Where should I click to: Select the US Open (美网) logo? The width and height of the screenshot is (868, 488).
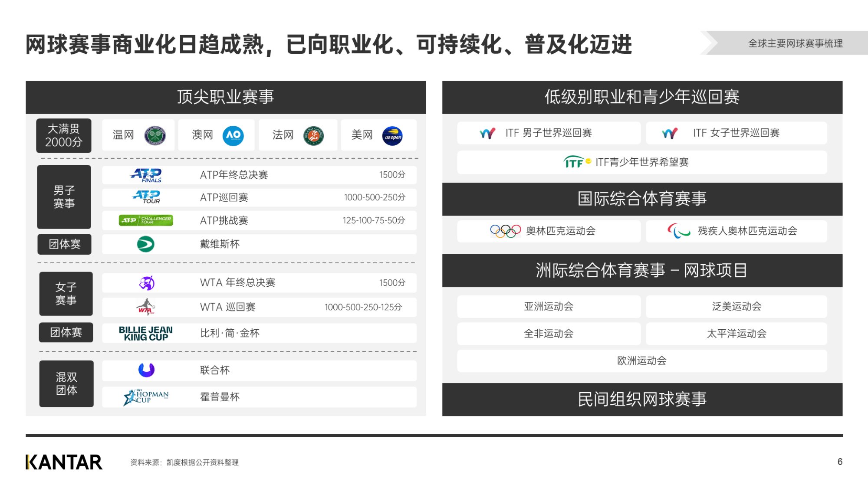[393, 135]
